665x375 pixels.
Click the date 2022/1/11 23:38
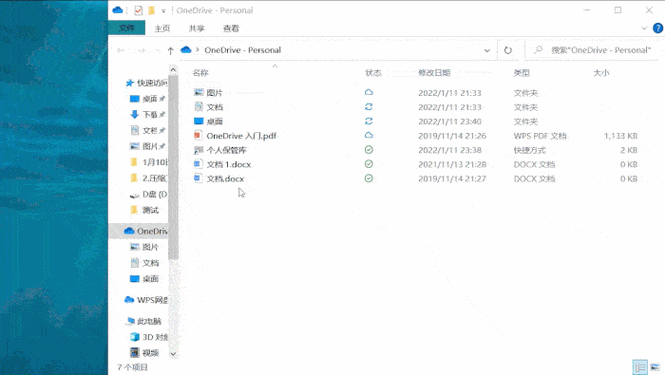(x=450, y=150)
